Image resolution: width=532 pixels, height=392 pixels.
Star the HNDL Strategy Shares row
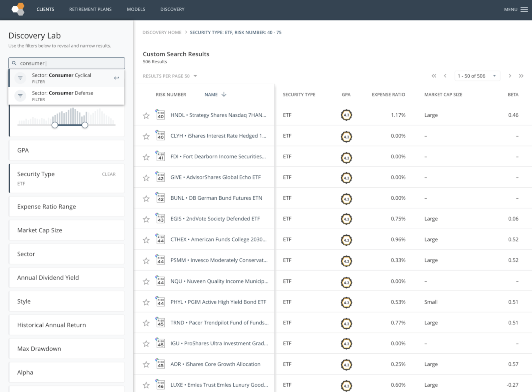click(146, 115)
